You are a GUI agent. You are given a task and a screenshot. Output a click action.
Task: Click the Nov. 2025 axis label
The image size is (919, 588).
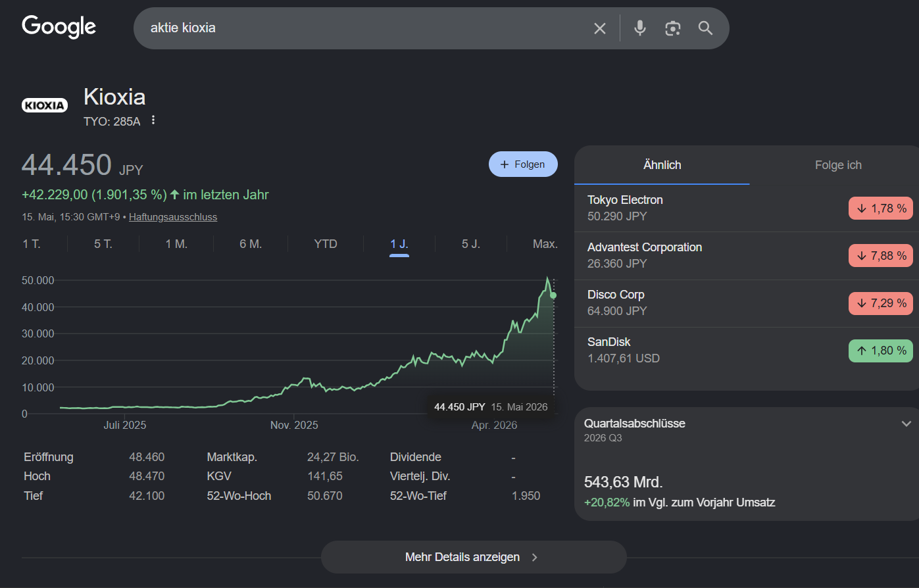294,425
